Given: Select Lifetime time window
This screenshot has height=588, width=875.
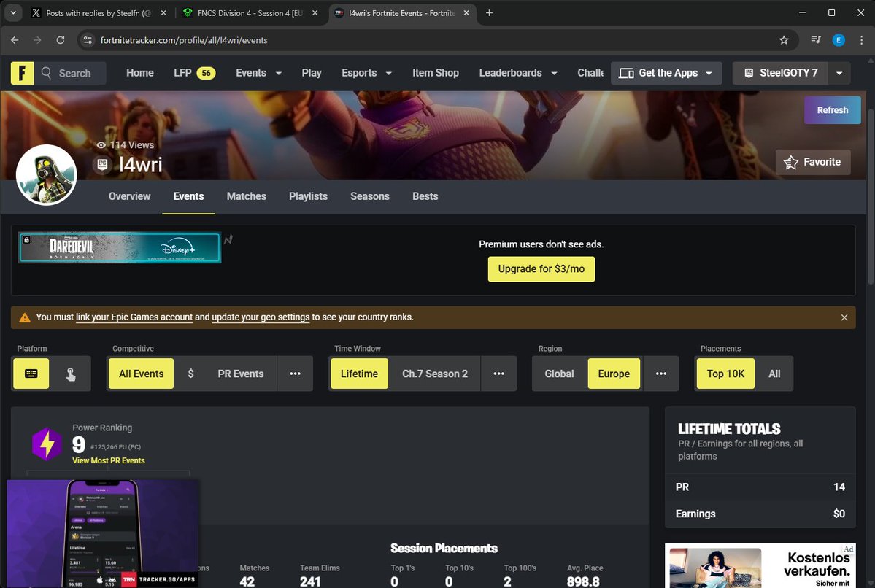Looking at the screenshot, I should click(359, 374).
